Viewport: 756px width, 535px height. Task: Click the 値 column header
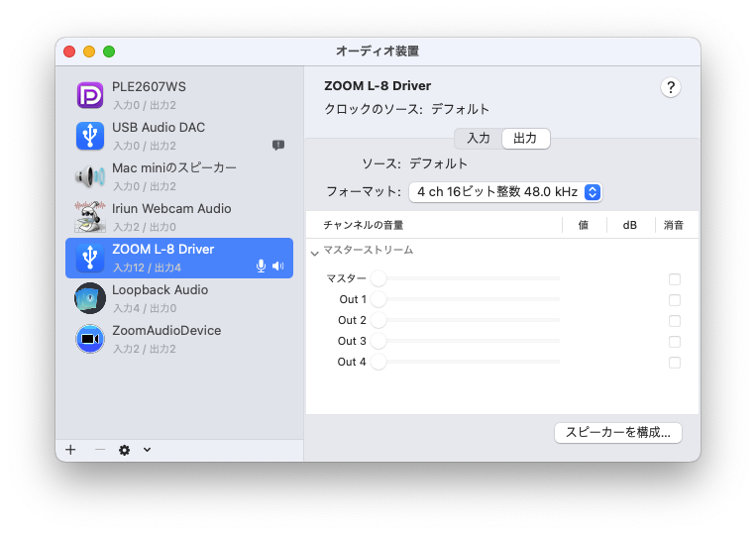click(584, 225)
